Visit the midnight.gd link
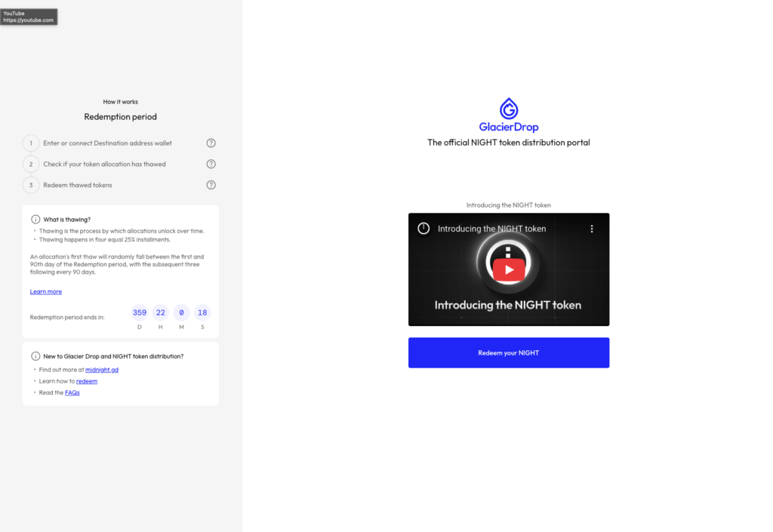Viewport: 773px width, 532px height. point(102,370)
